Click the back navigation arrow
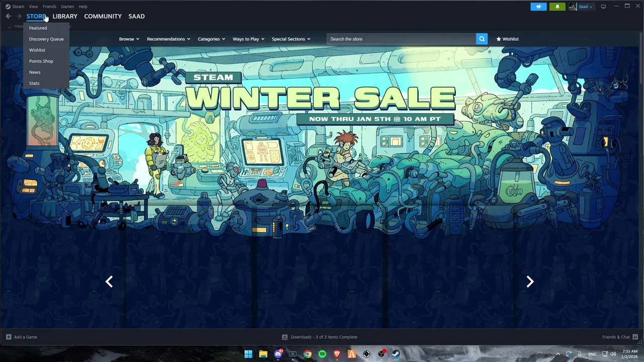This screenshot has width=644, height=362. pyautogui.click(x=8, y=16)
